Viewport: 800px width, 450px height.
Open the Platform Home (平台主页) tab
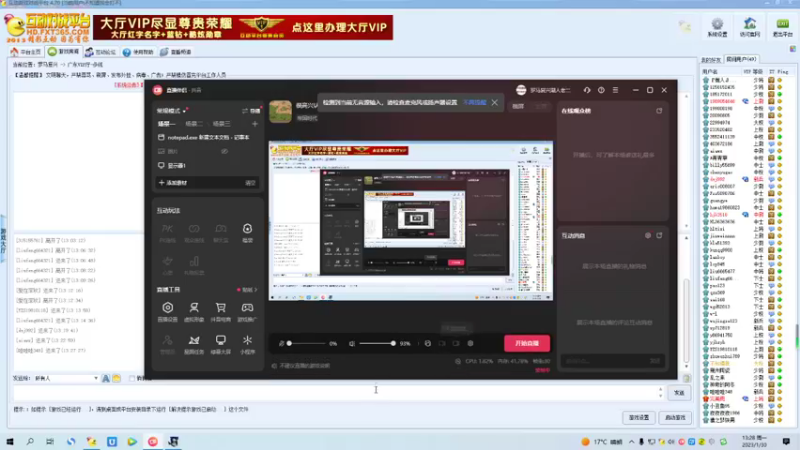tap(26, 52)
